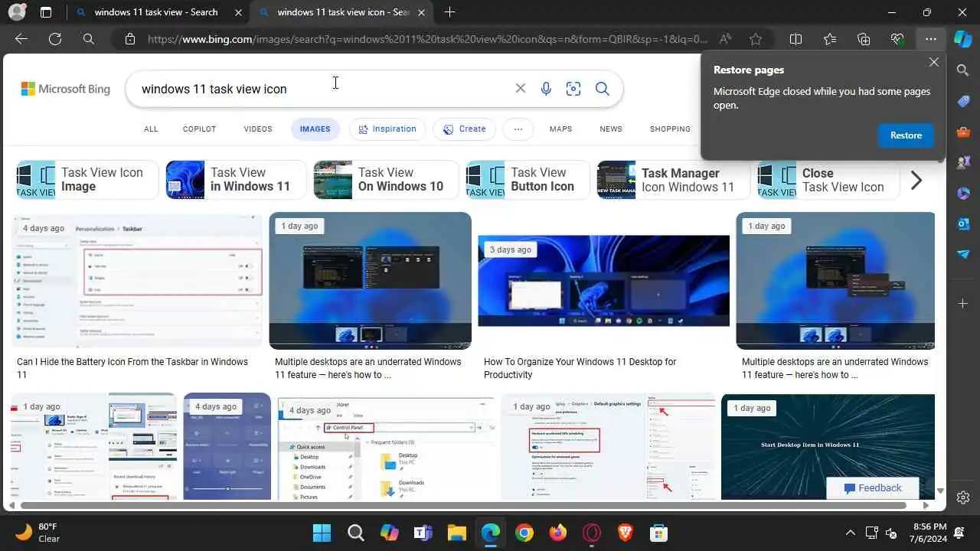Screen dimensions: 980x551
Task: Open sidebar Tools briefcase icon
Action: click(x=963, y=132)
